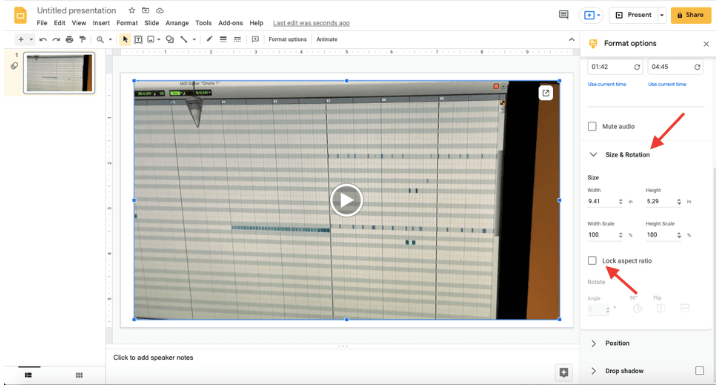Screen dimensions: 716x386
Task: Click the move to folder icon
Action: [x=145, y=10]
